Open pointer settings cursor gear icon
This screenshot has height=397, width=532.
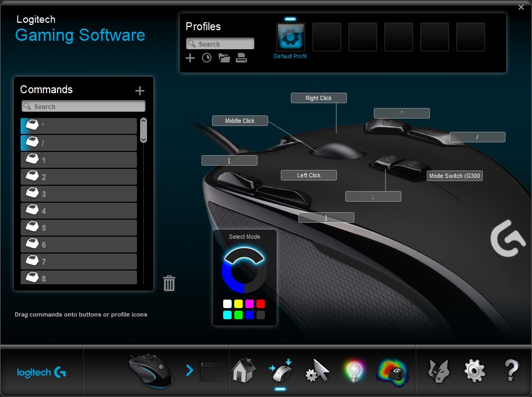pyautogui.click(x=317, y=371)
